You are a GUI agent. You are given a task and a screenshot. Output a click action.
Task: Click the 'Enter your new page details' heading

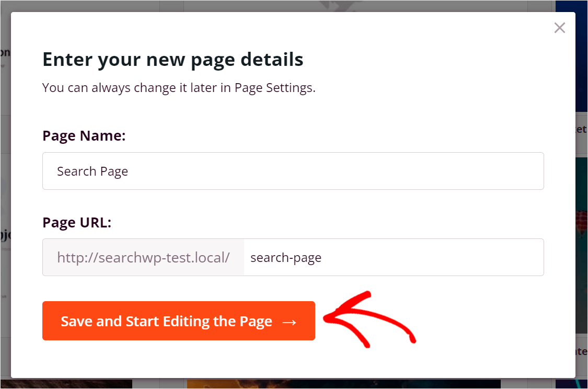pyautogui.click(x=172, y=60)
